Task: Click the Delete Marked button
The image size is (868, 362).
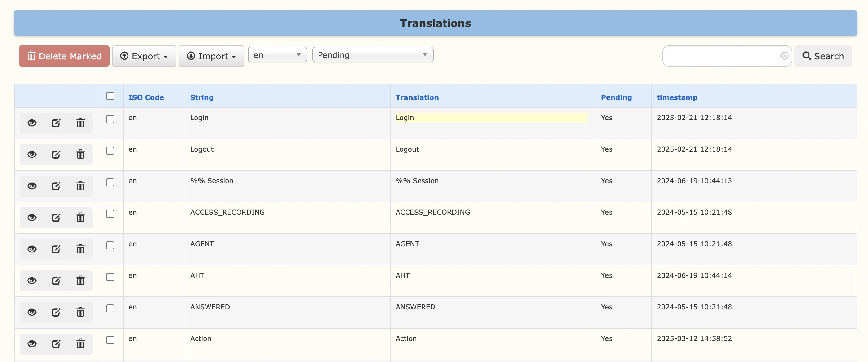Action: coord(64,56)
